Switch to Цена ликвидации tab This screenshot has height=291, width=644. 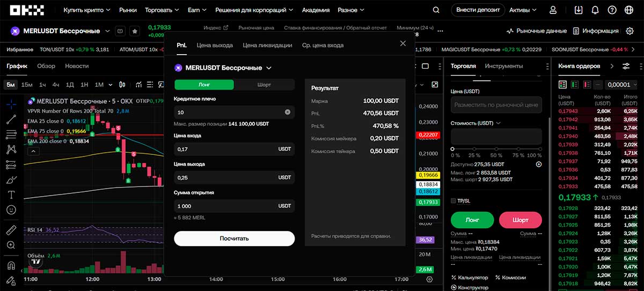pyautogui.click(x=267, y=45)
